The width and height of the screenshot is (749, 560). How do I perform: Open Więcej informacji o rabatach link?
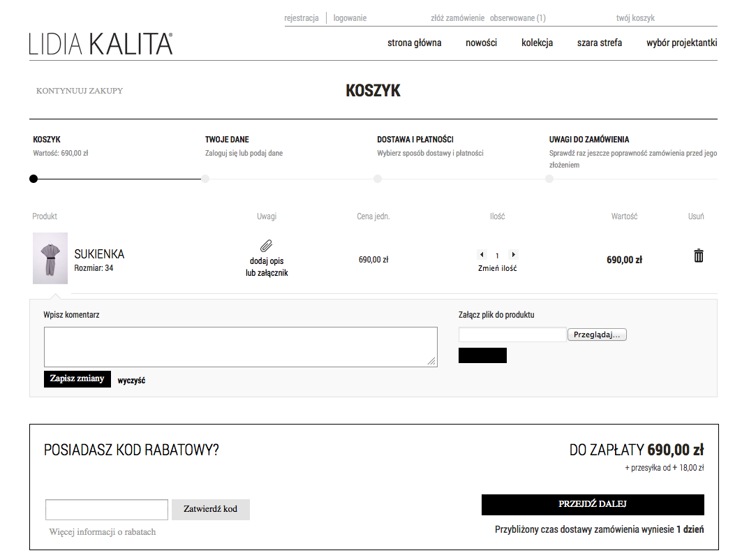(102, 532)
